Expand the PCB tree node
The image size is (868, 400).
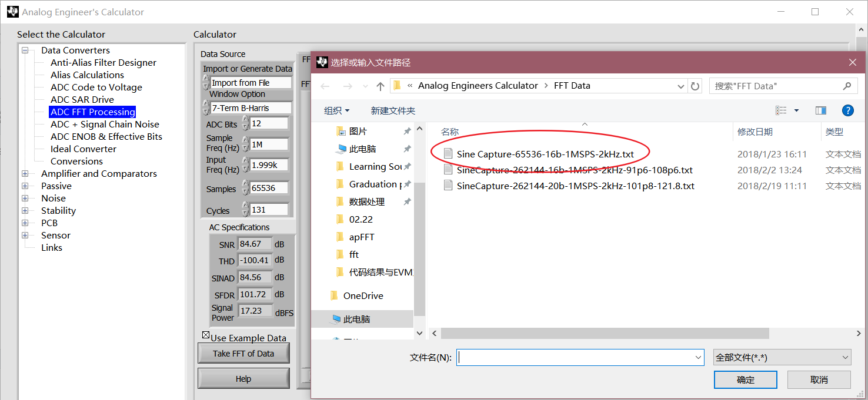pos(25,223)
